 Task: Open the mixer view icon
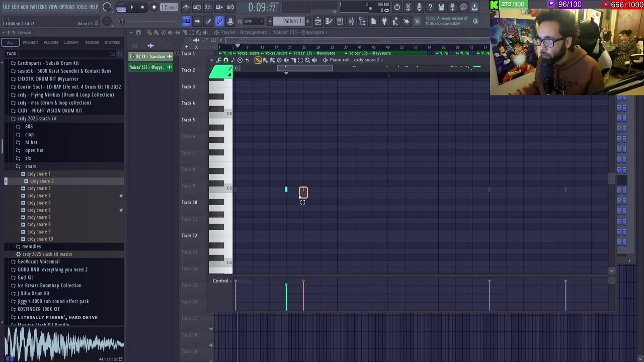pyautogui.click(x=351, y=21)
